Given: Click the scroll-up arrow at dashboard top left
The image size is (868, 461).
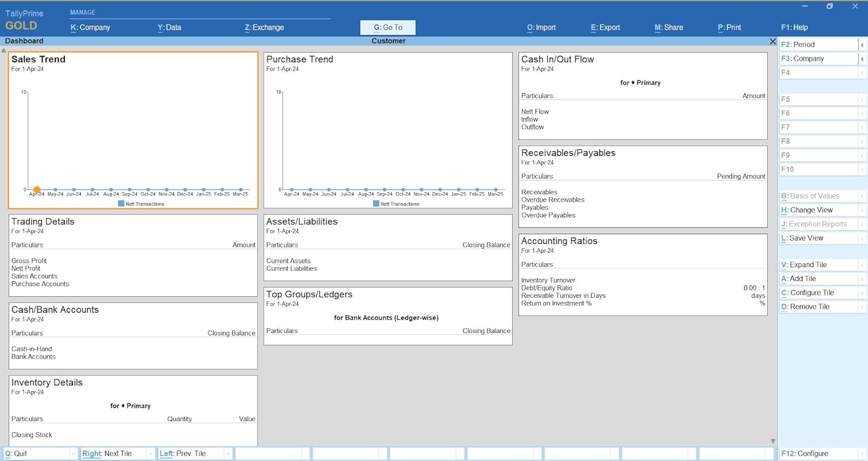Looking at the screenshot, I should (x=4, y=50).
